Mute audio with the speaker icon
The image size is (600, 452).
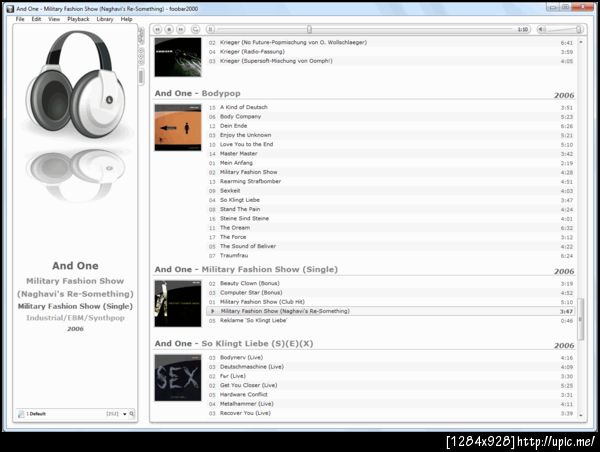(x=541, y=29)
